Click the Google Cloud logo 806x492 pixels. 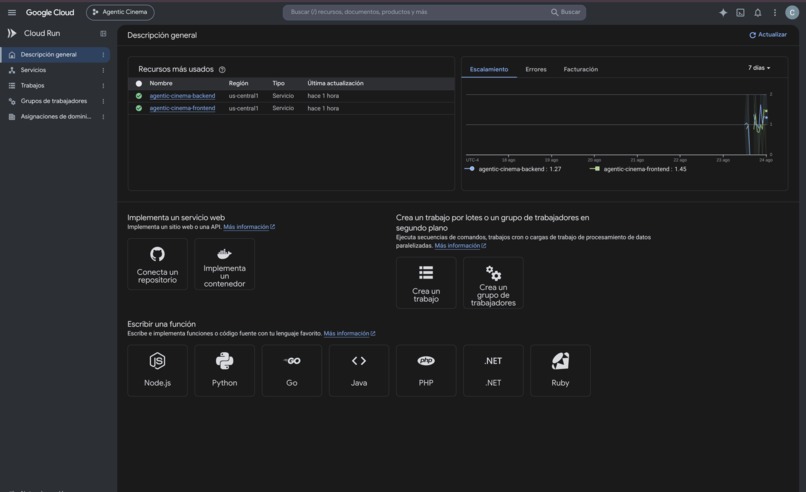[50, 12]
